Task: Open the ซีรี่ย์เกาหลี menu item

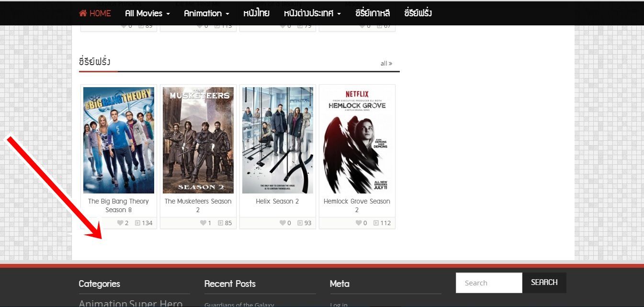Action: 373,13
